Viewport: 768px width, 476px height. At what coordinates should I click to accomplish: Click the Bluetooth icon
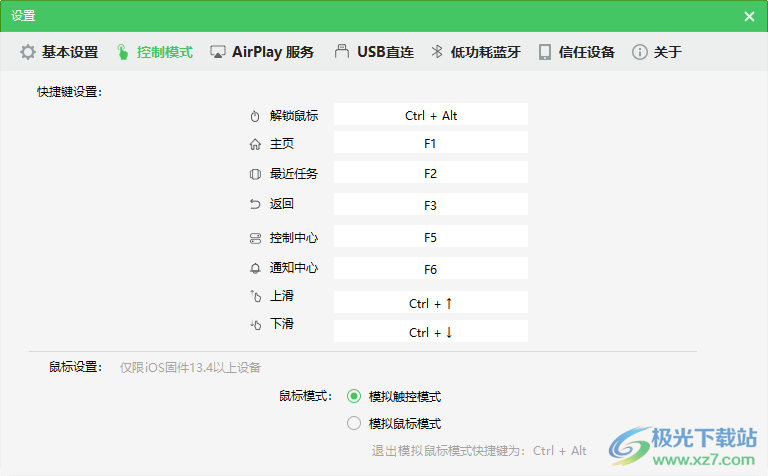[437, 51]
